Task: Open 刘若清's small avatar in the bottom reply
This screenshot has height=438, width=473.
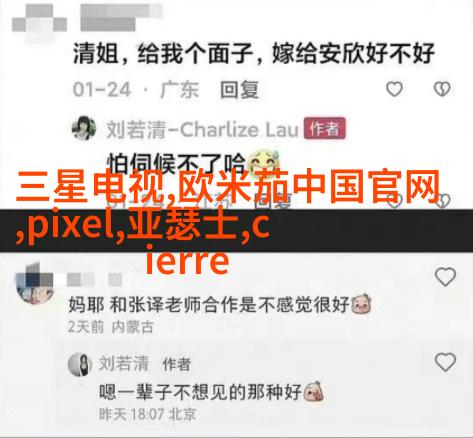Action: point(80,364)
